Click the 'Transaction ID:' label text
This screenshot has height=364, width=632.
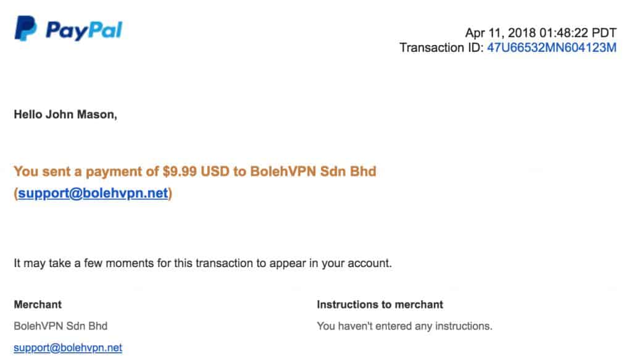click(x=441, y=48)
